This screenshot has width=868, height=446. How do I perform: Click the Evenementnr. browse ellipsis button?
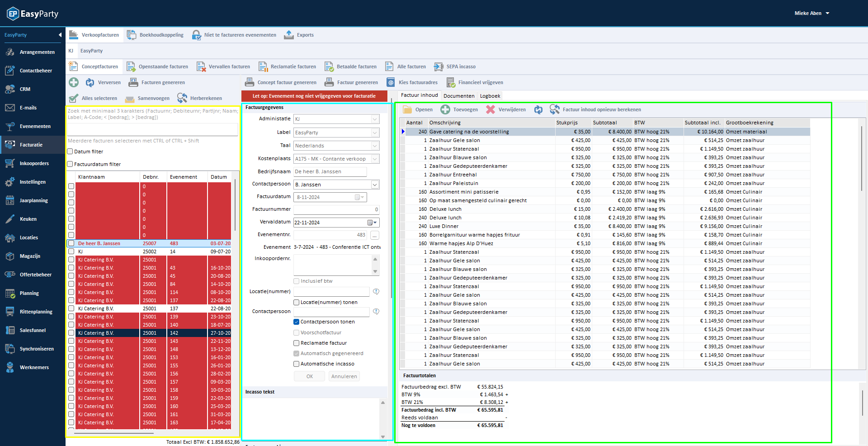point(375,235)
